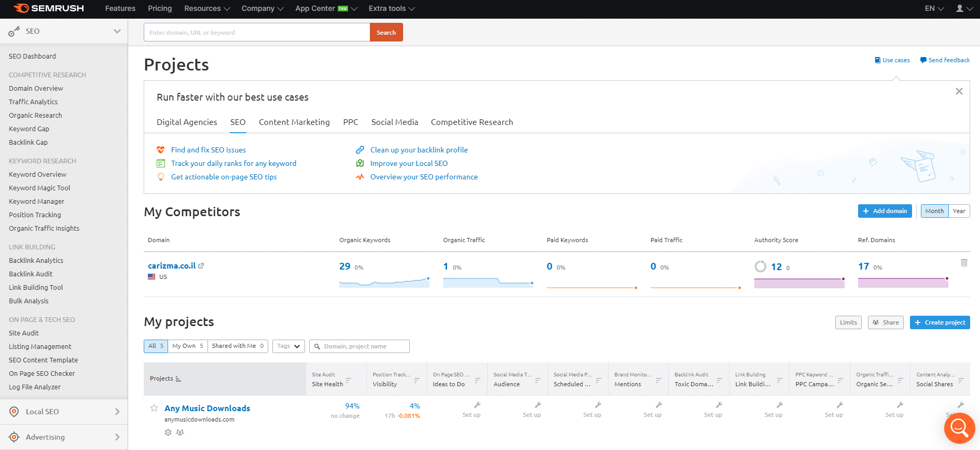Viewport: 980px width, 450px height.
Task: Delete carizma.co.il competitor with trash icon
Action: point(964,263)
